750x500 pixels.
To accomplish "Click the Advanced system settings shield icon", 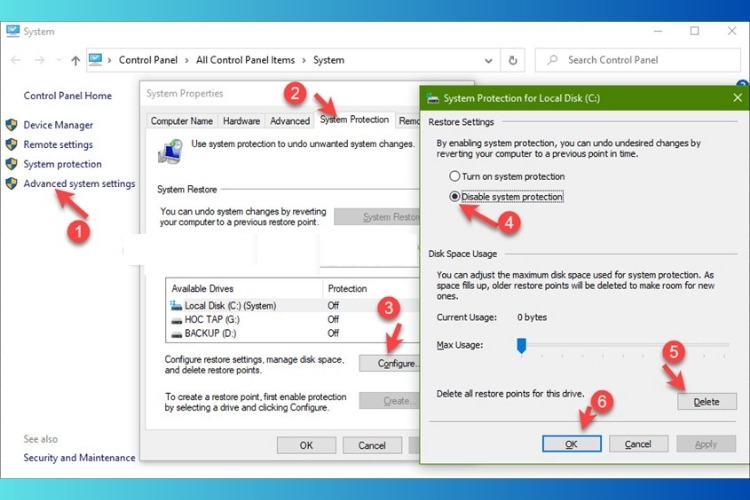I will (x=12, y=184).
